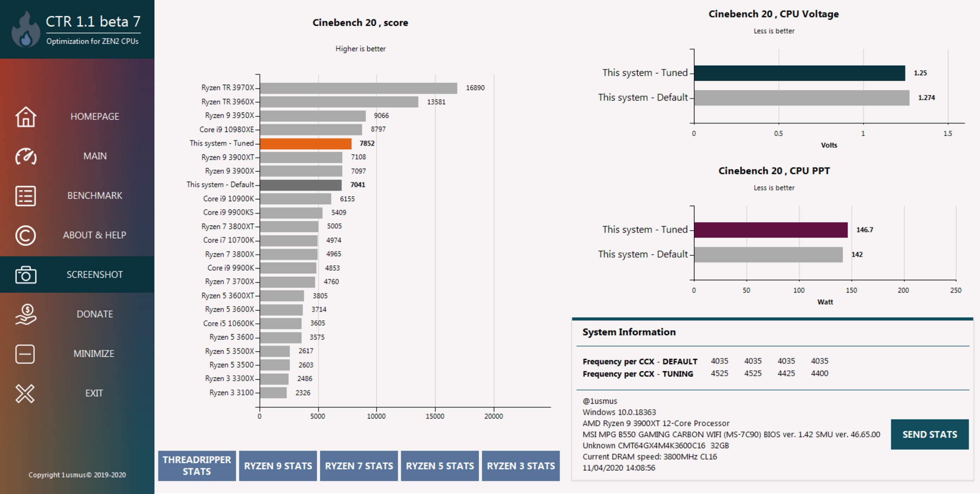The width and height of the screenshot is (980, 494).
Task: Click the speedometer Main icon
Action: click(x=25, y=156)
